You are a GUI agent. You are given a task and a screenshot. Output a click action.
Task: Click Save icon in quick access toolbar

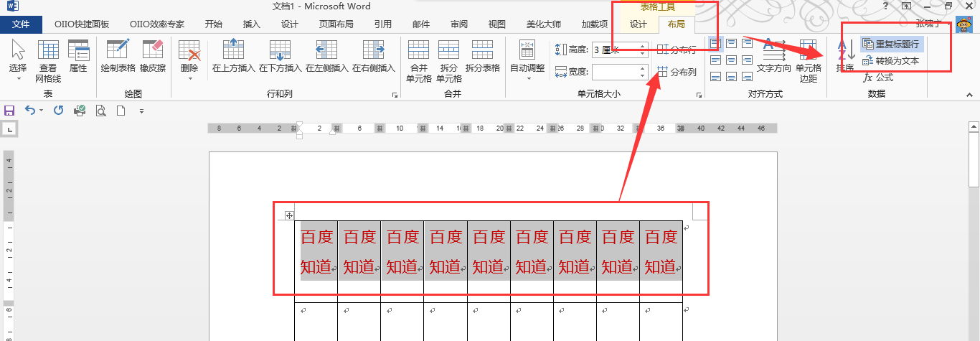coord(9,111)
